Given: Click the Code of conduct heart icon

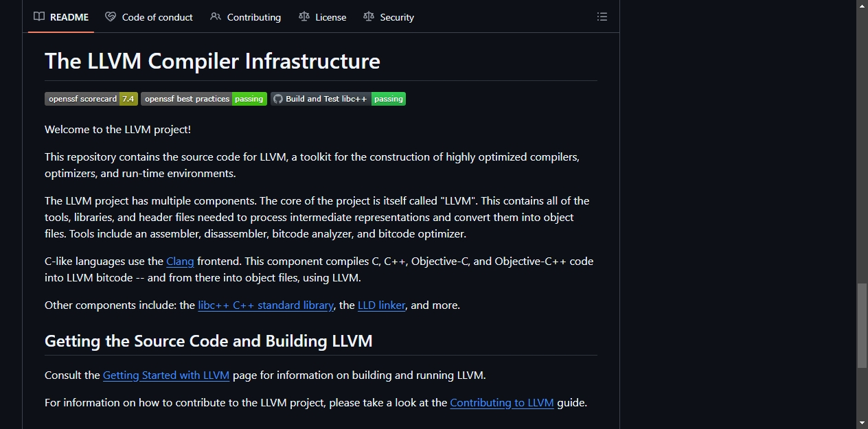Looking at the screenshot, I should 111,17.
